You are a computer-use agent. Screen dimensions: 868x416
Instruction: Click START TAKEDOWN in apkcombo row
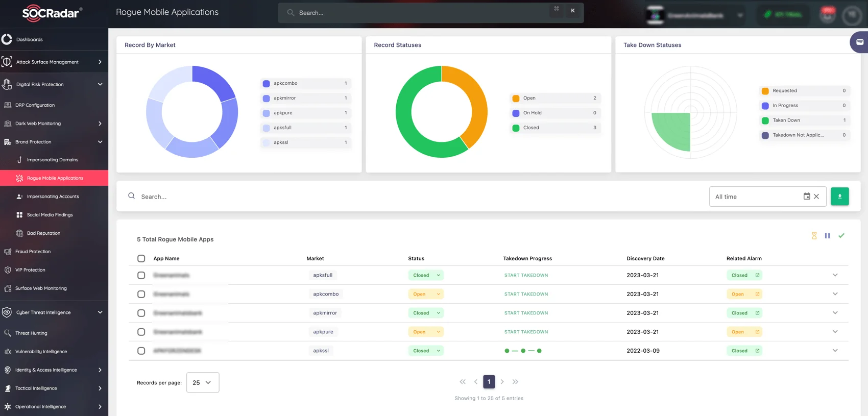click(x=526, y=294)
